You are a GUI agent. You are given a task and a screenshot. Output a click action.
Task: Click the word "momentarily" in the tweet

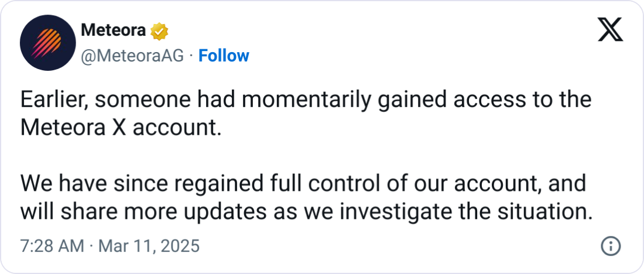(305, 100)
